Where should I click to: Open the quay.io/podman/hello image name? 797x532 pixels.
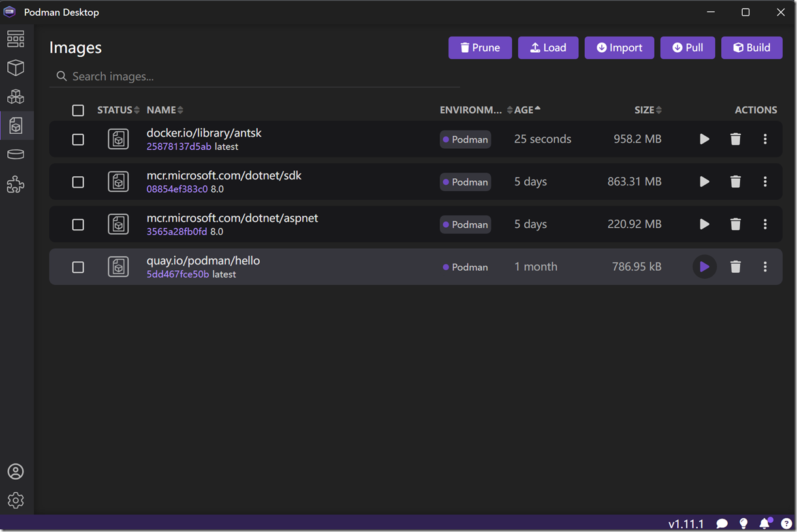tap(203, 260)
